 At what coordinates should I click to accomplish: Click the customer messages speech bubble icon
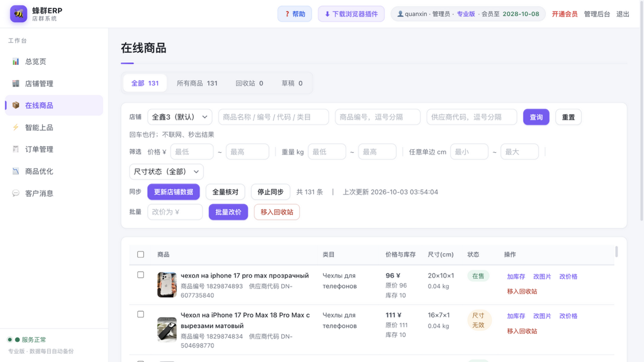[x=16, y=194]
